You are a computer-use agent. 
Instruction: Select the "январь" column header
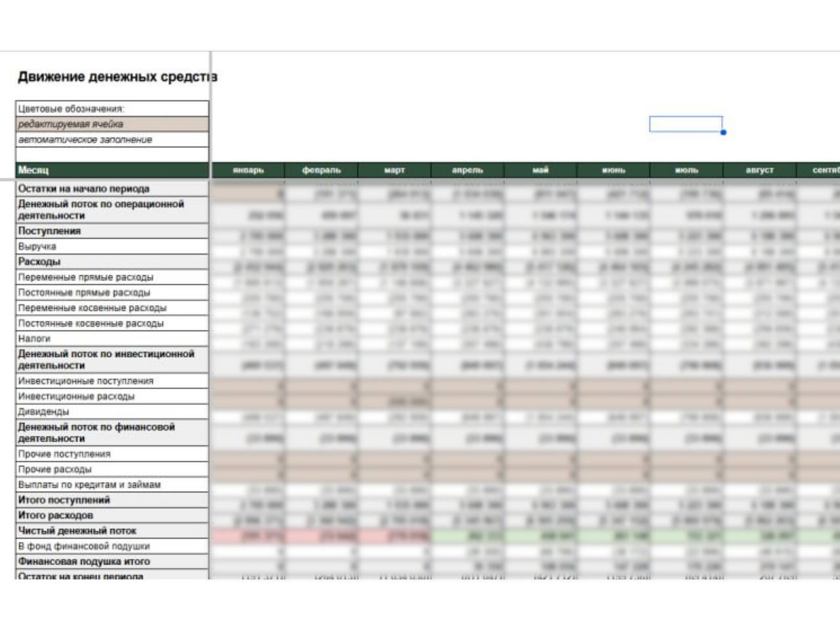(248, 170)
